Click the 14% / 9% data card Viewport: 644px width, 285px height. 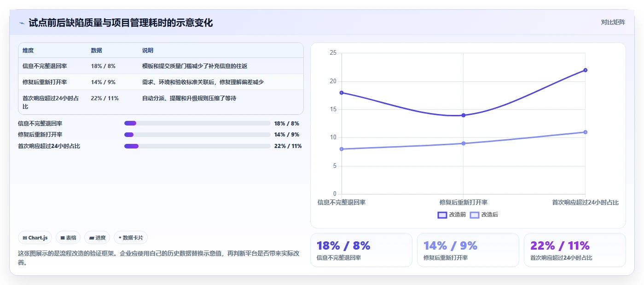click(x=468, y=250)
